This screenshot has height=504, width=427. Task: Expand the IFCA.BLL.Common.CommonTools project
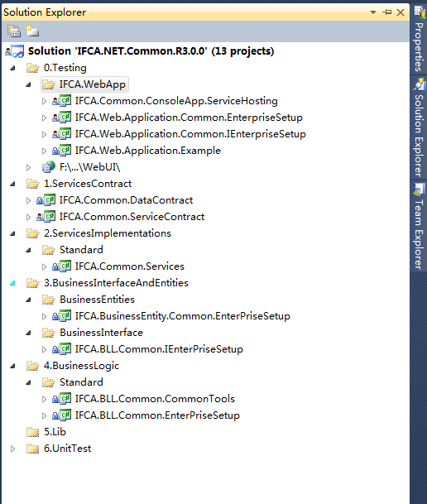pyautogui.click(x=44, y=399)
